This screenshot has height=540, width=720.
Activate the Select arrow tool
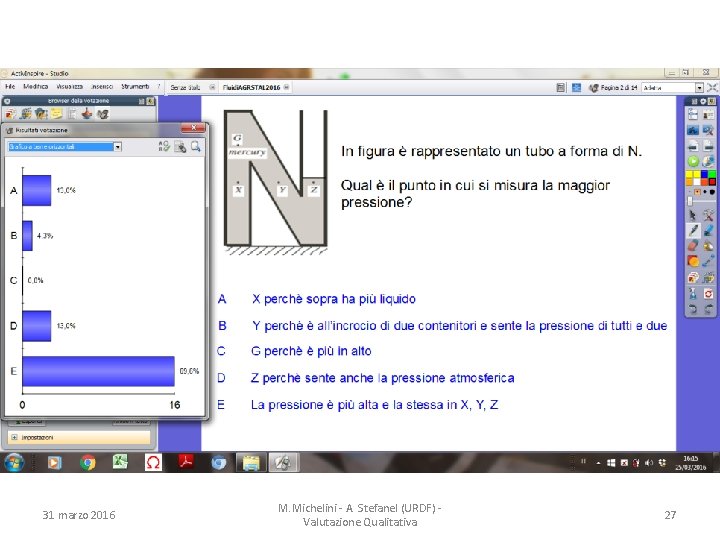[x=693, y=215]
